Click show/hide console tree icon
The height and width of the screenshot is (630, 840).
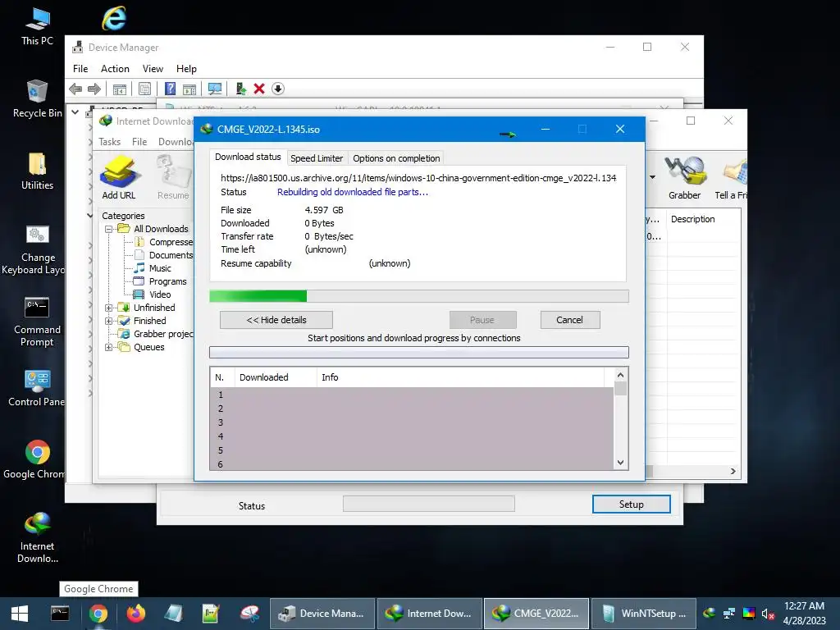[120, 89]
